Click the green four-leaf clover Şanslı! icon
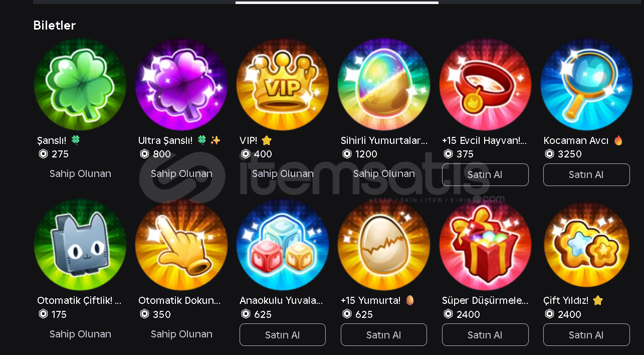The image size is (644, 355). click(x=80, y=84)
